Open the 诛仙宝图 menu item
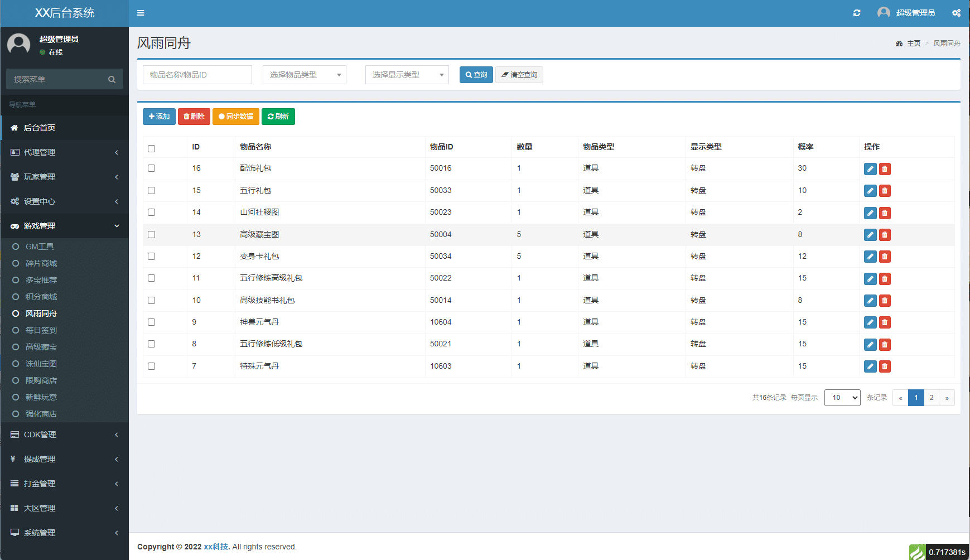The height and width of the screenshot is (560, 970). (x=40, y=364)
